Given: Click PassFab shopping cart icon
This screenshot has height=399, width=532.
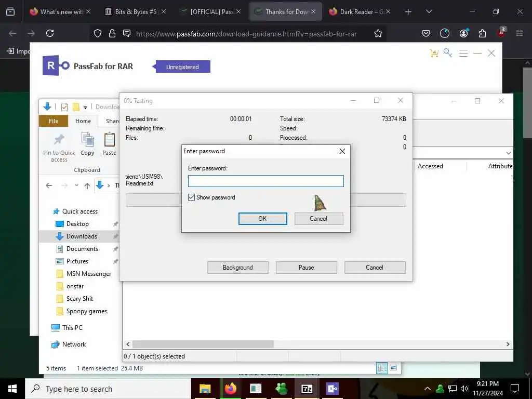Looking at the screenshot, I should (x=434, y=53).
